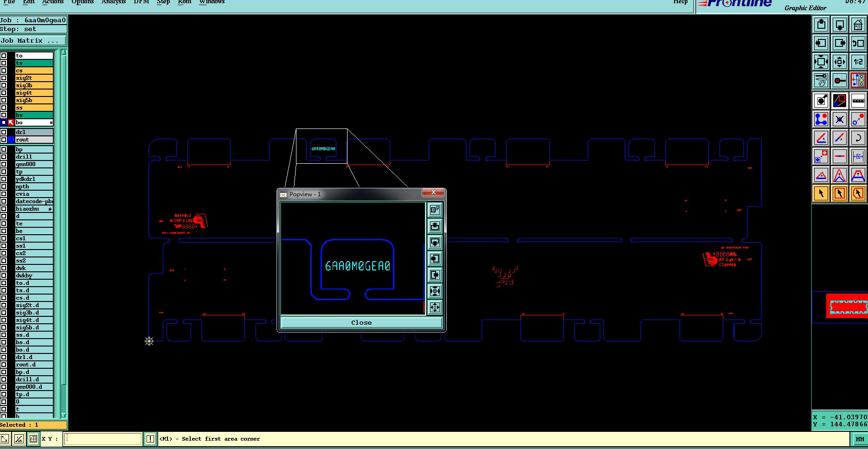Select the polygon selection arrow tool
The image size is (868, 449).
pyautogui.click(x=858, y=193)
